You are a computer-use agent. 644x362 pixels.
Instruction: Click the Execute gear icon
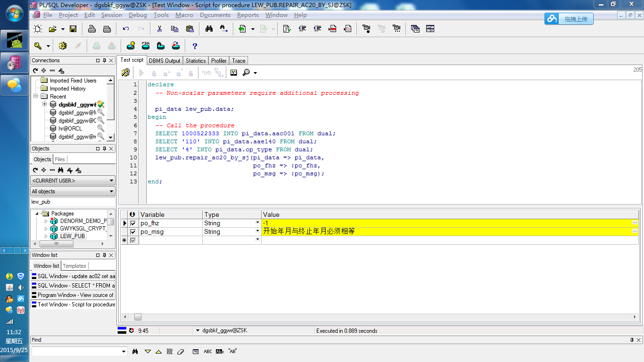click(63, 46)
